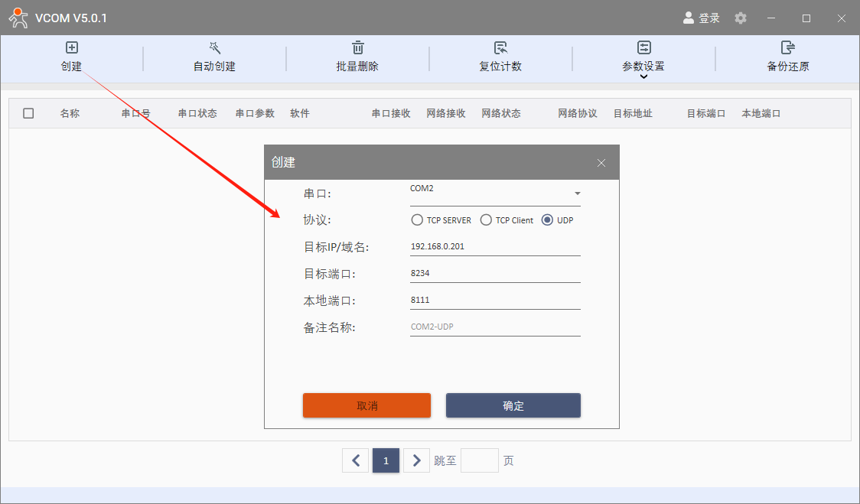Expand the 串口 COM2 dropdown
Screen dimensions: 860x504
pos(577,193)
